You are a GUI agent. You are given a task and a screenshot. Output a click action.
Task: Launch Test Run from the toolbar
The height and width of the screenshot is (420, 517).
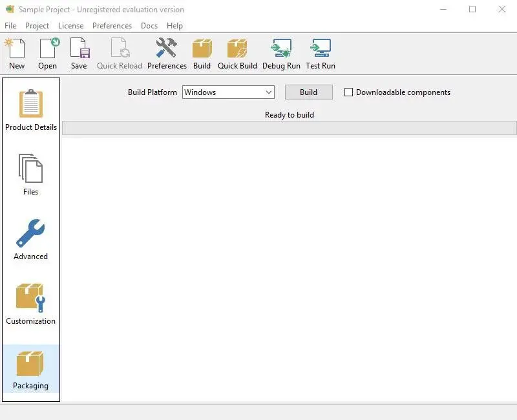tap(321, 54)
